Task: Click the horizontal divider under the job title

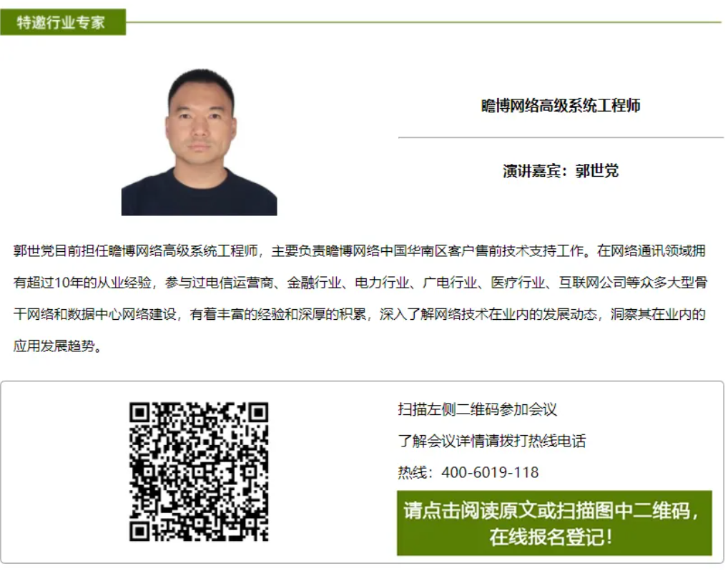Action: click(561, 137)
